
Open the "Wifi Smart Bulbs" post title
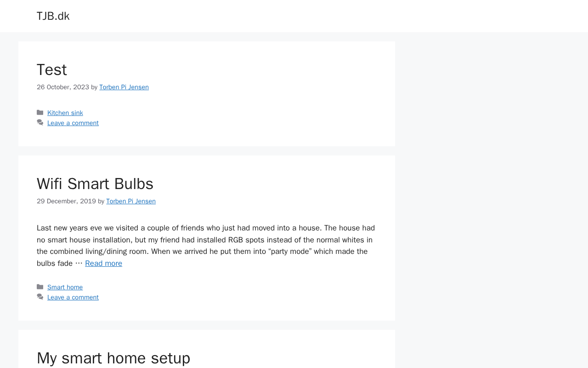point(95,184)
